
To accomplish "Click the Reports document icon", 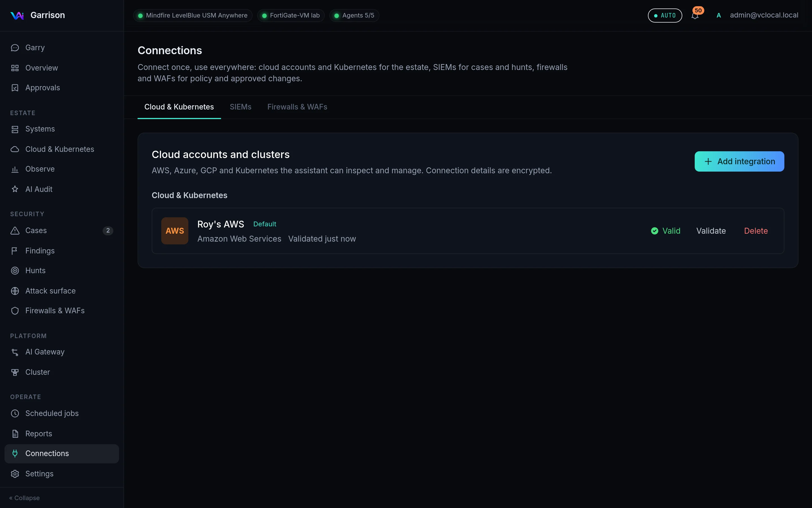I will click(15, 434).
